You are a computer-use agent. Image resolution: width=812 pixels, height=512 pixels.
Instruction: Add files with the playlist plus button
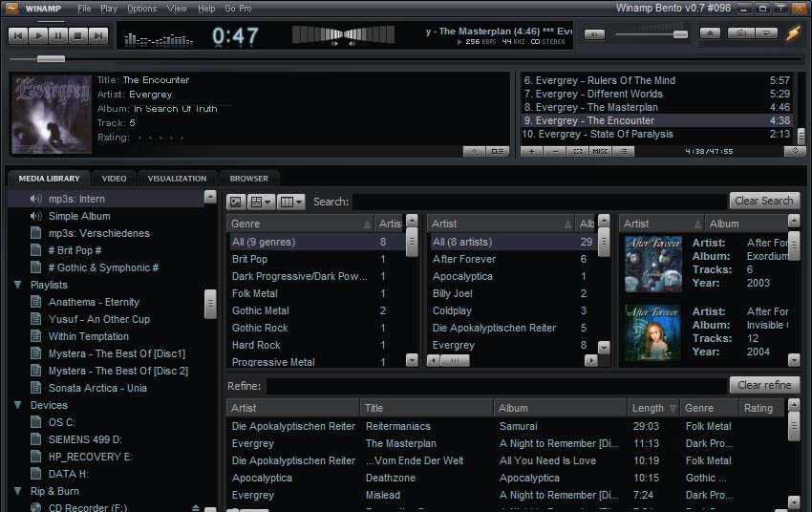[x=531, y=151]
